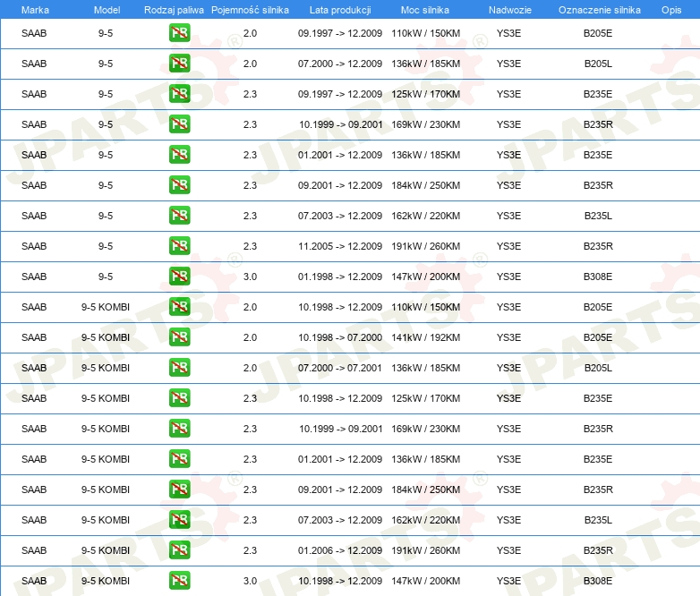Click B308E in the 01.1998 row

pos(598,277)
